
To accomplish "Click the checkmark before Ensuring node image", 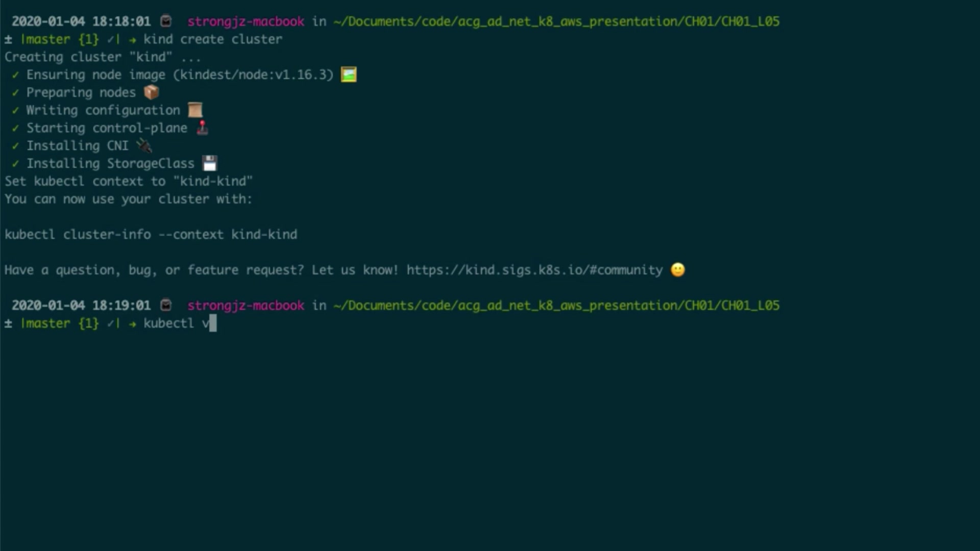I will click(15, 75).
